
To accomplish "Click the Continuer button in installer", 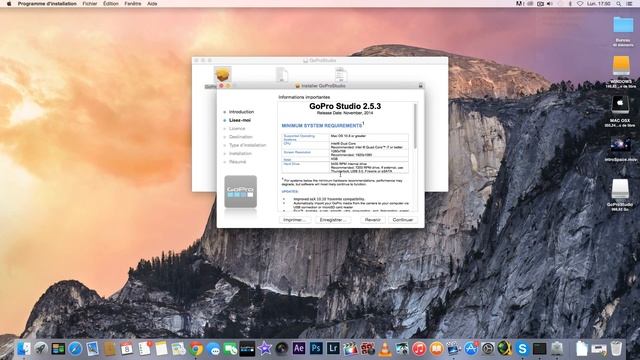I will [402, 220].
